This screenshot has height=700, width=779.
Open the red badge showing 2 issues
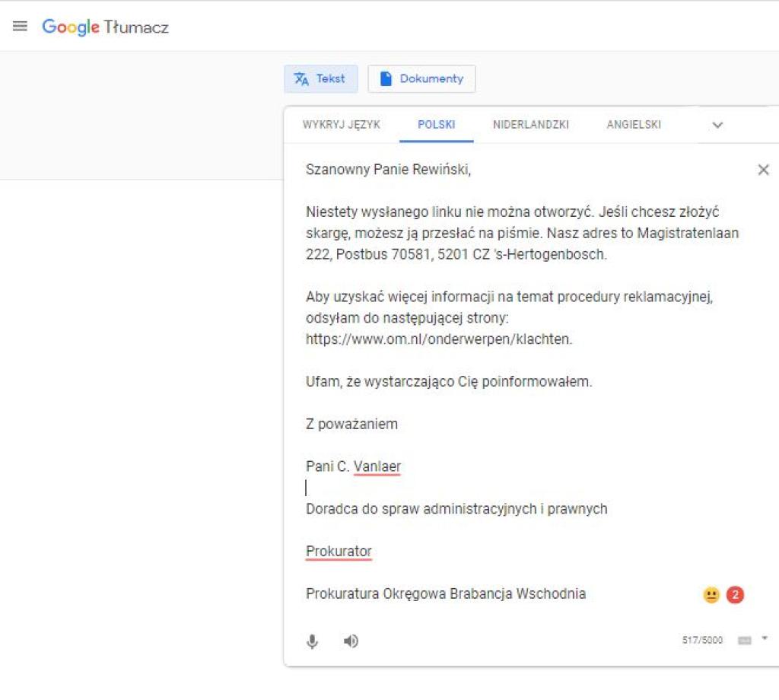pos(735,595)
